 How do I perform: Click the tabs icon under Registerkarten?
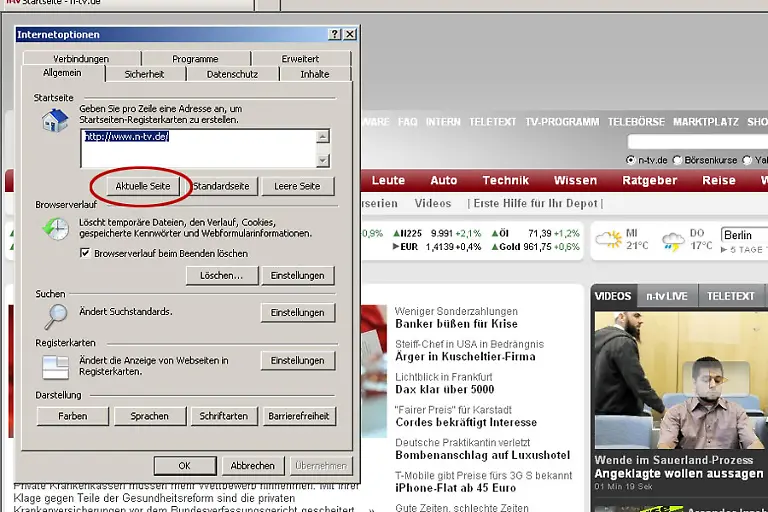(54, 364)
